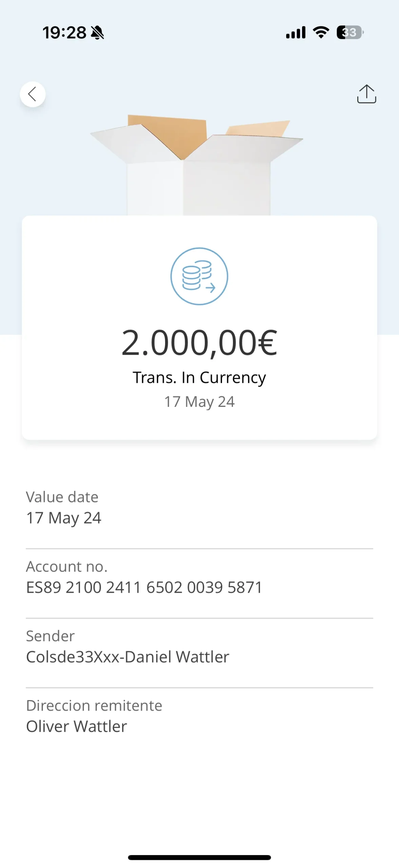
Task: Tap the status bar clock 19:28
Action: pyautogui.click(x=64, y=33)
